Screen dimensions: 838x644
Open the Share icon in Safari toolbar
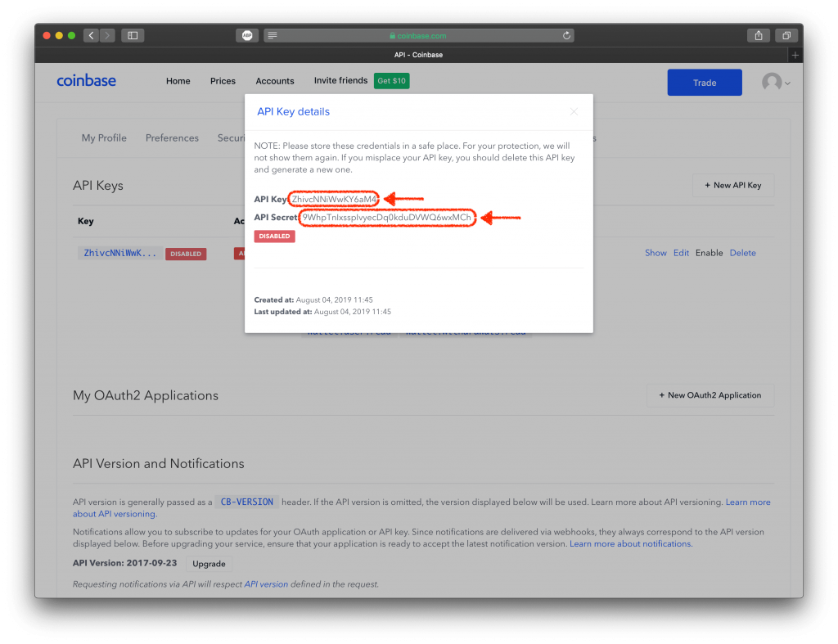pyautogui.click(x=759, y=35)
